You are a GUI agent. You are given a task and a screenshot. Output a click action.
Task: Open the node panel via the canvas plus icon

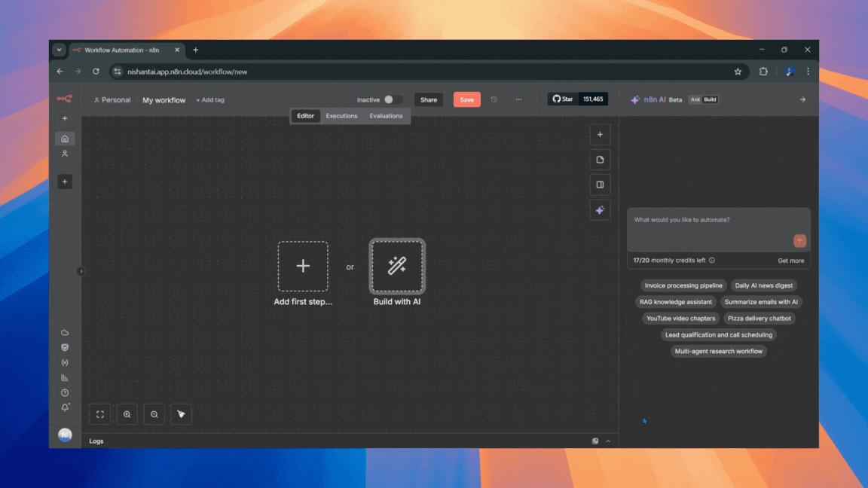(x=600, y=134)
